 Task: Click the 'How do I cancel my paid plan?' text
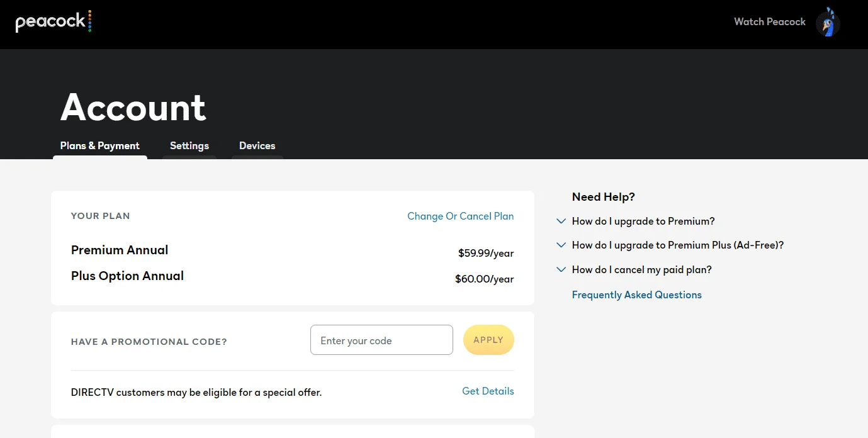click(x=642, y=270)
